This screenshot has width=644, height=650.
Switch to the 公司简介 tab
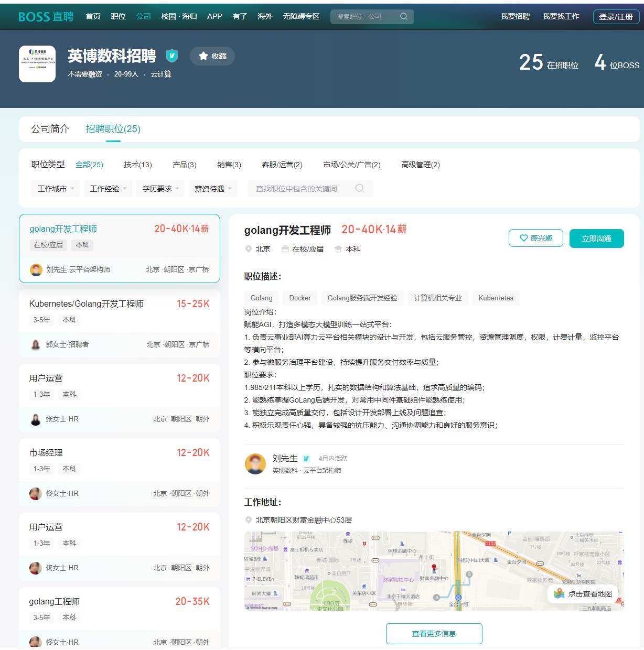(50, 129)
